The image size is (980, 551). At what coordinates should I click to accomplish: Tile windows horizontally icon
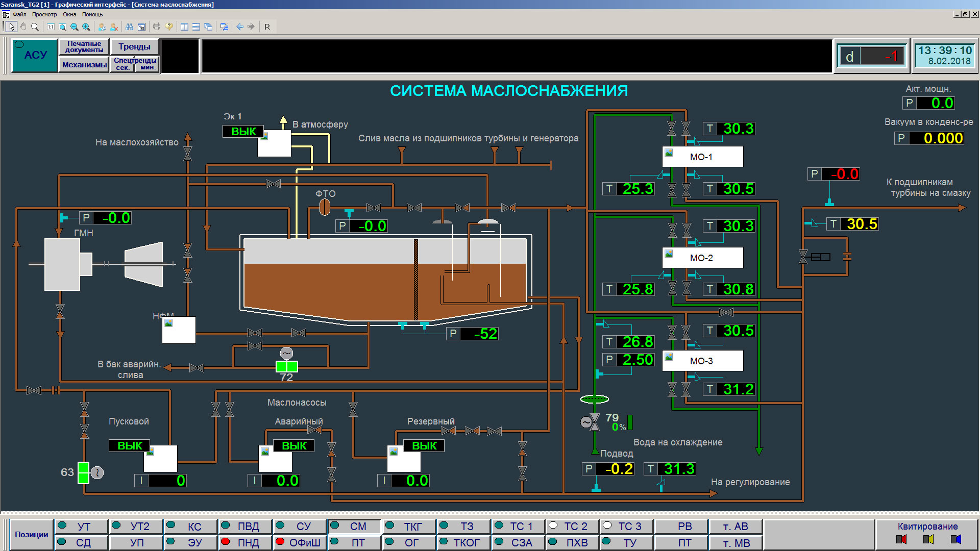196,27
